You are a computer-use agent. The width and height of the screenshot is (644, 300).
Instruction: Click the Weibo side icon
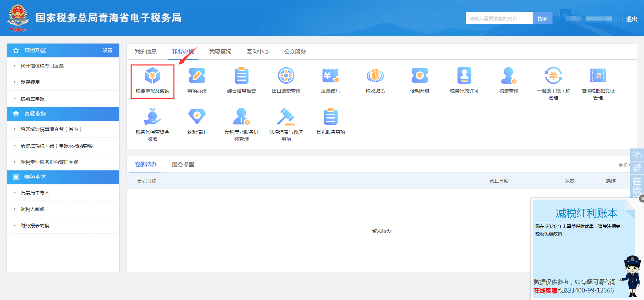tap(637, 168)
